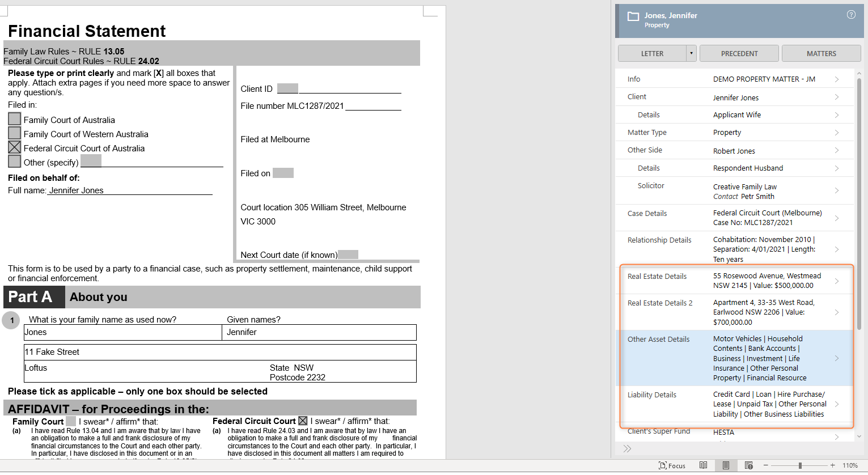Expand the Relationship Details chevron
Image resolution: width=868 pixels, height=475 pixels.
pyautogui.click(x=837, y=249)
